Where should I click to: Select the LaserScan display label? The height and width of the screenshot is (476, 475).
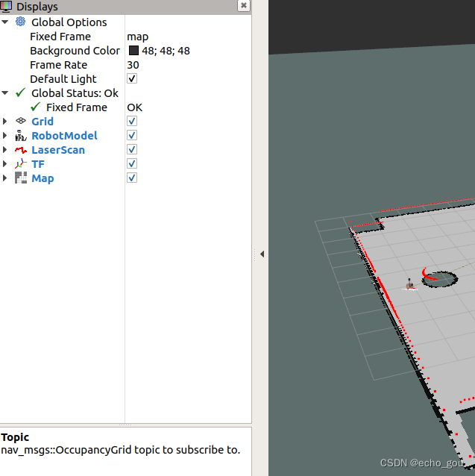tap(58, 150)
